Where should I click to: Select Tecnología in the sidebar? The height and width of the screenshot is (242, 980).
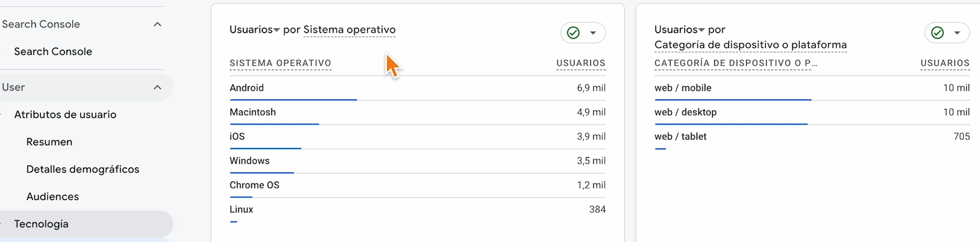coord(41,224)
